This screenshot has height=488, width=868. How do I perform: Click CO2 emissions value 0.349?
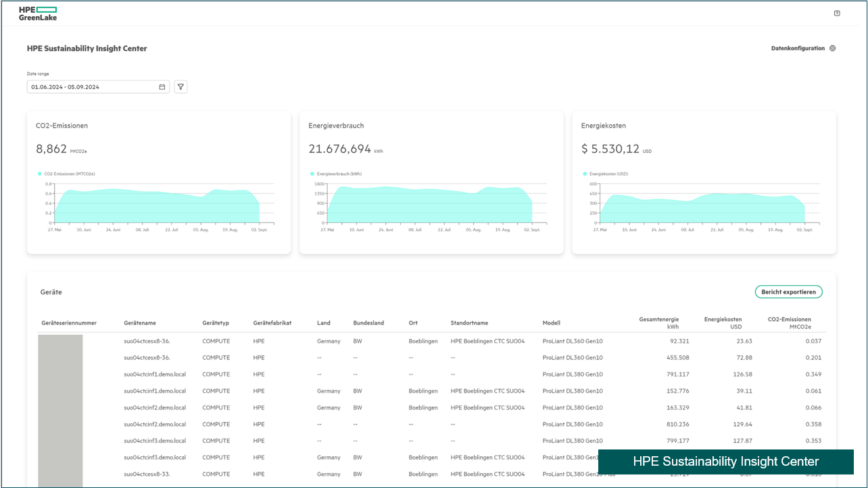click(x=814, y=374)
